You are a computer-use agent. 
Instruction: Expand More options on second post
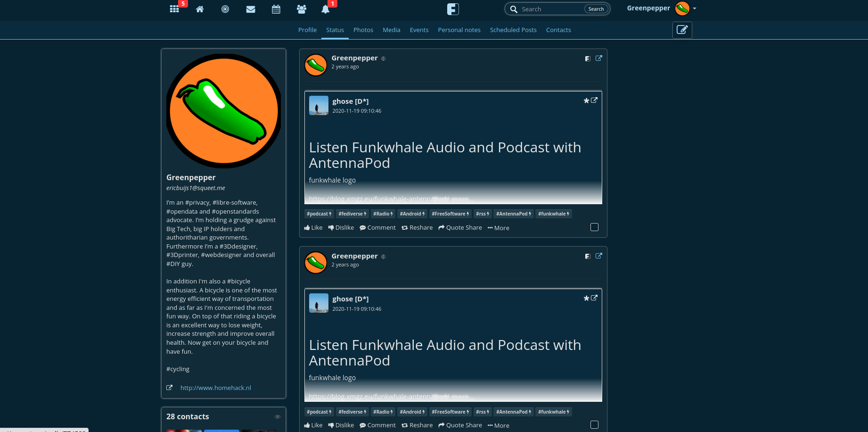tap(499, 425)
